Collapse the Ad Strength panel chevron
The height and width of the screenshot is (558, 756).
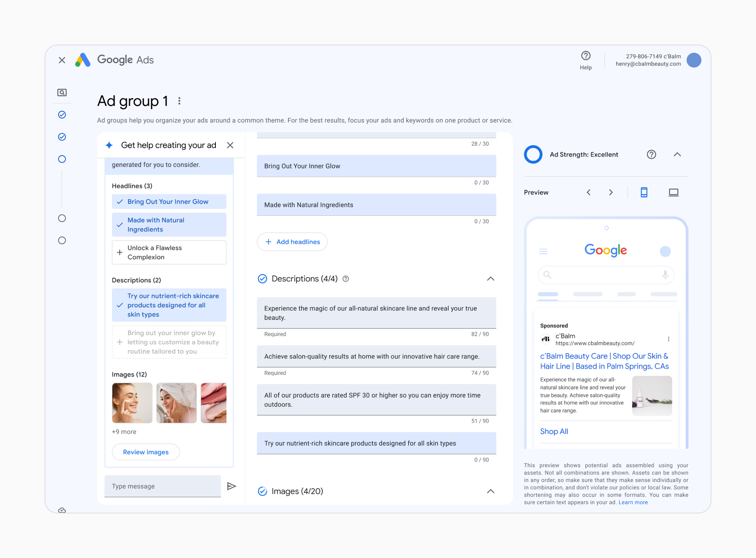tap(677, 154)
